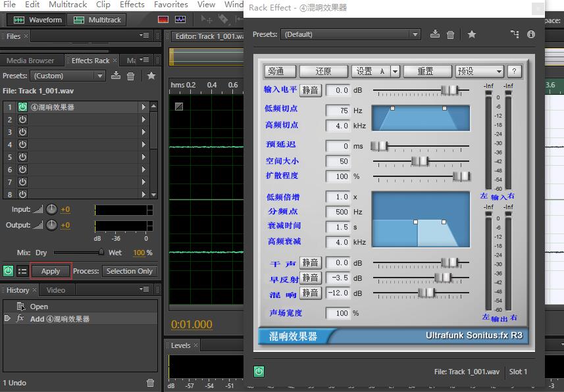Toggle power for effect slot 5
The width and height of the screenshot is (564, 392).
[x=22, y=157]
